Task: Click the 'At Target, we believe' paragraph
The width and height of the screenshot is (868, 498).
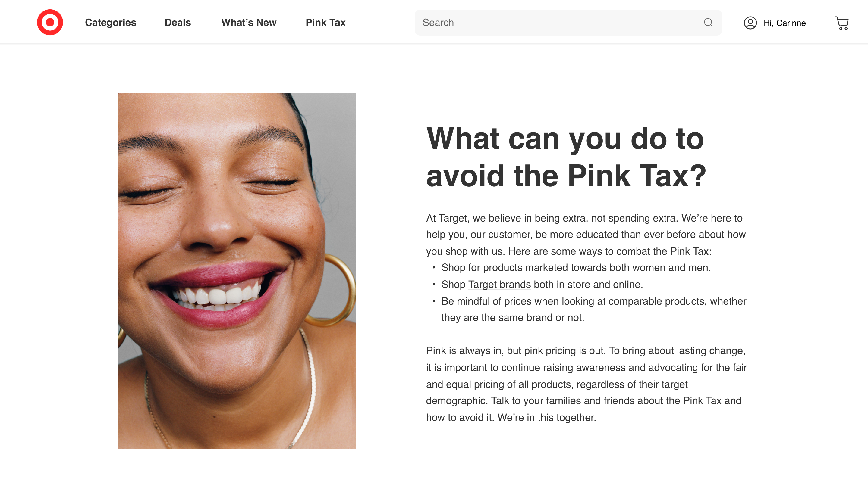Action: (586, 235)
